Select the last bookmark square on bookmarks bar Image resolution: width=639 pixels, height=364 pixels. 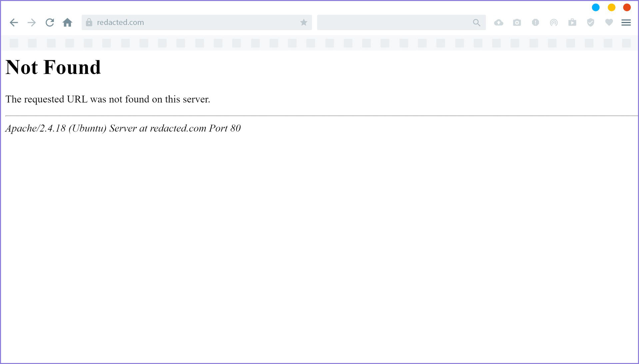coord(626,43)
